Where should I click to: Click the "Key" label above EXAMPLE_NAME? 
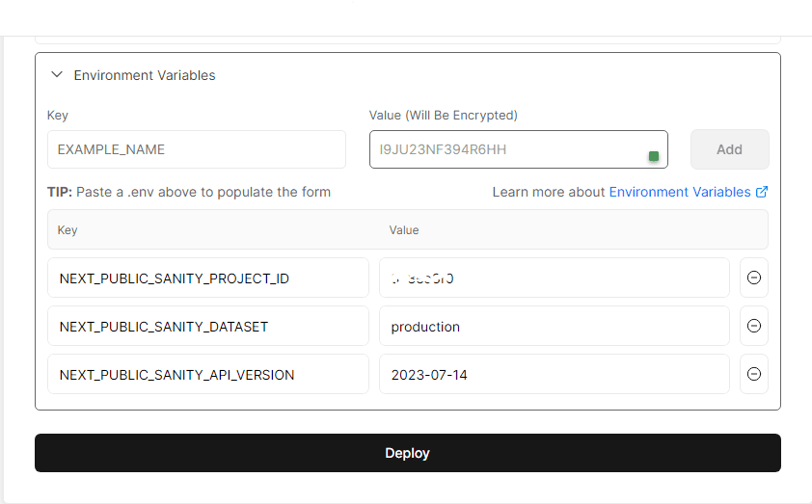pyautogui.click(x=58, y=116)
